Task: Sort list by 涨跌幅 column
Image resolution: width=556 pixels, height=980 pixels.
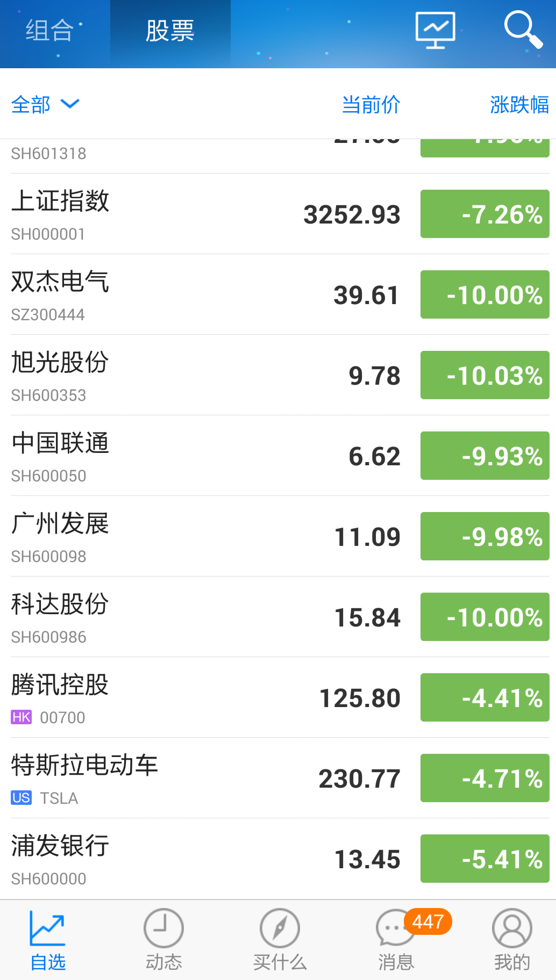Action: 519,105
